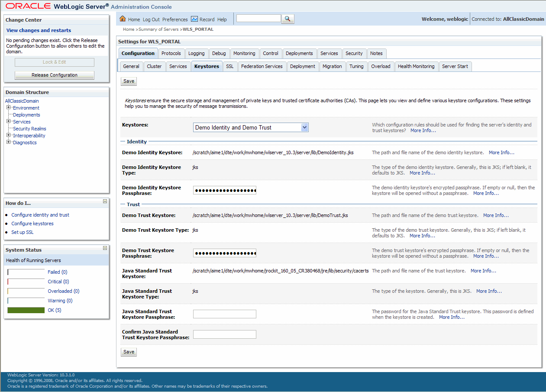
Task: Open the Overloaded (0) server health link
Action: [x=64, y=291]
